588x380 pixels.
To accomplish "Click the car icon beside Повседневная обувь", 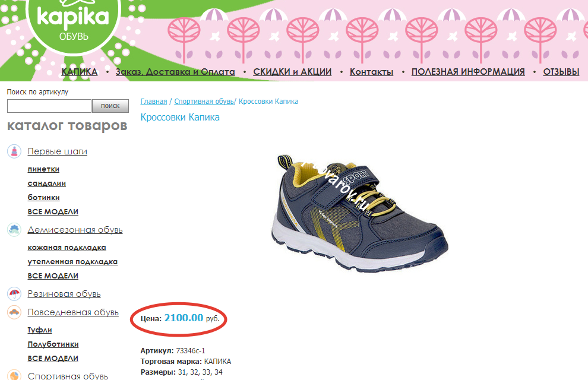I will 14,312.
